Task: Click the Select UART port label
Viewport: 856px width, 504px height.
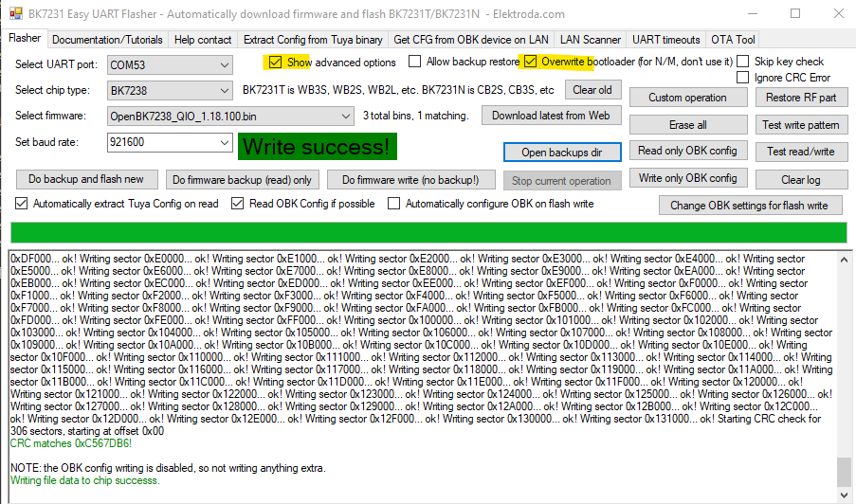Action: [x=56, y=64]
